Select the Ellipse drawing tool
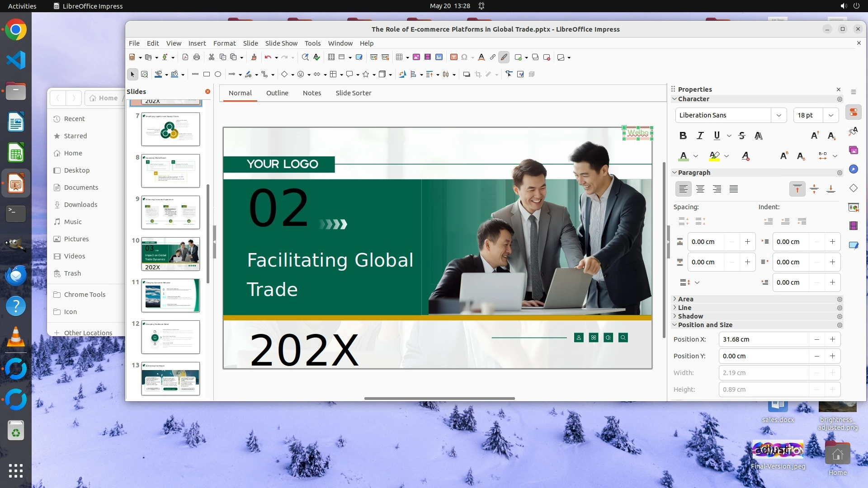Screen dimensions: 868x488 click(218, 74)
